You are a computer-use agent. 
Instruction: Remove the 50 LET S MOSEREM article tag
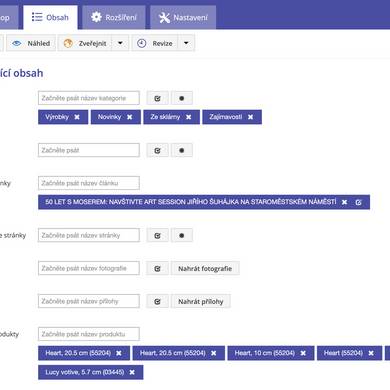pyautogui.click(x=345, y=202)
